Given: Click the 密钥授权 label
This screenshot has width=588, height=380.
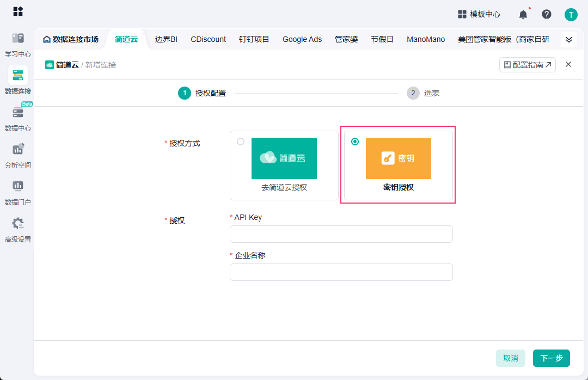Looking at the screenshot, I should [398, 187].
